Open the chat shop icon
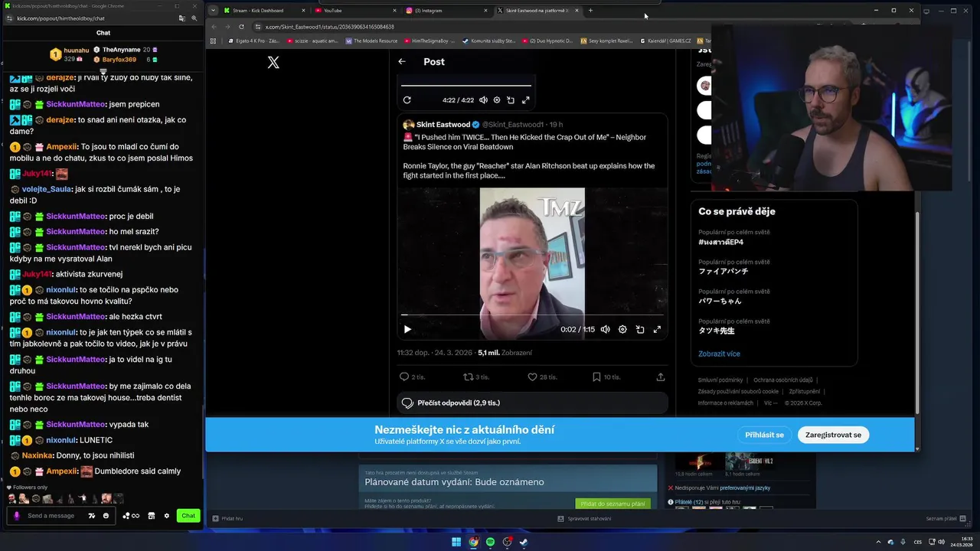Image resolution: width=980 pixels, height=551 pixels. (x=151, y=516)
